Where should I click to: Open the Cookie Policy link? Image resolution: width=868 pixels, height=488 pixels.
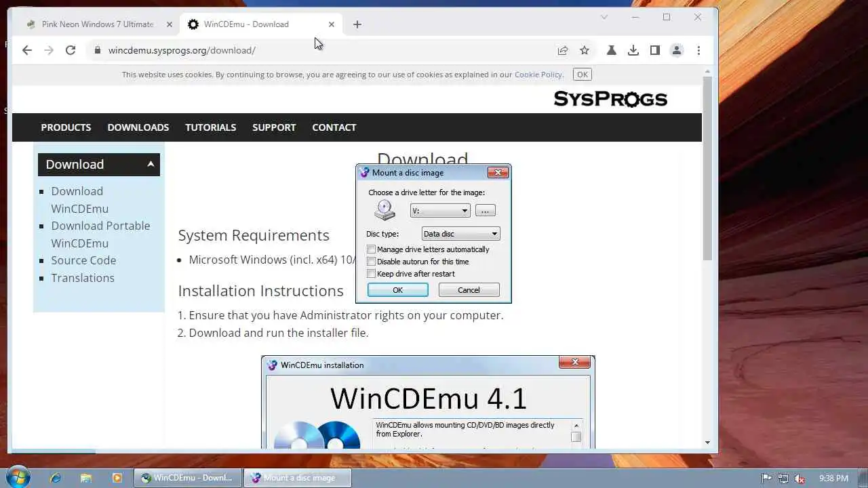click(x=538, y=75)
